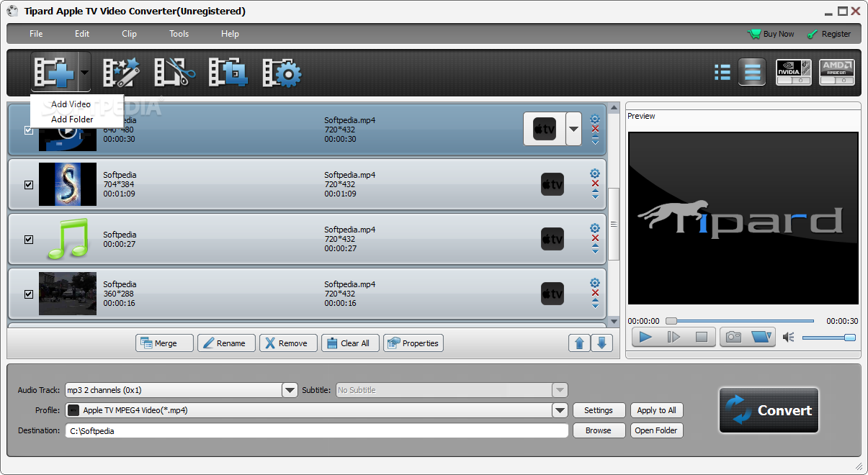Move selected item up with arrow button

point(579,343)
